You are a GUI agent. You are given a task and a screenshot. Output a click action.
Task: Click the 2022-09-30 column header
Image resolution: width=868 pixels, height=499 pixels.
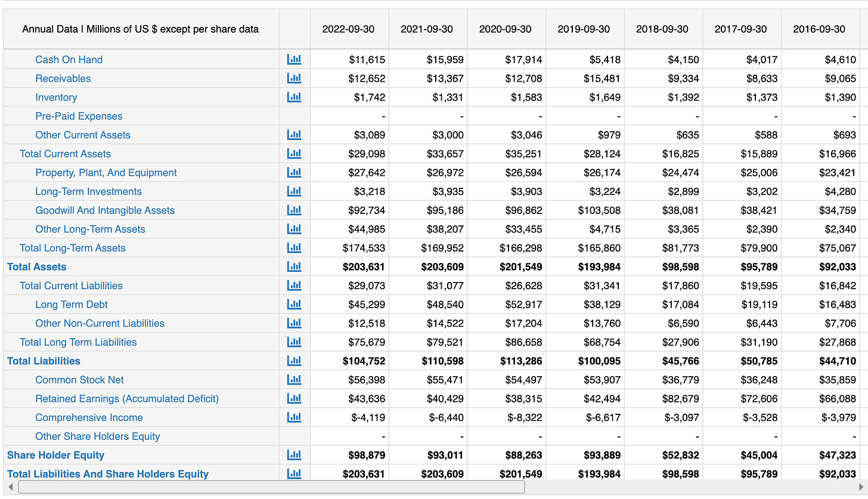click(x=349, y=29)
